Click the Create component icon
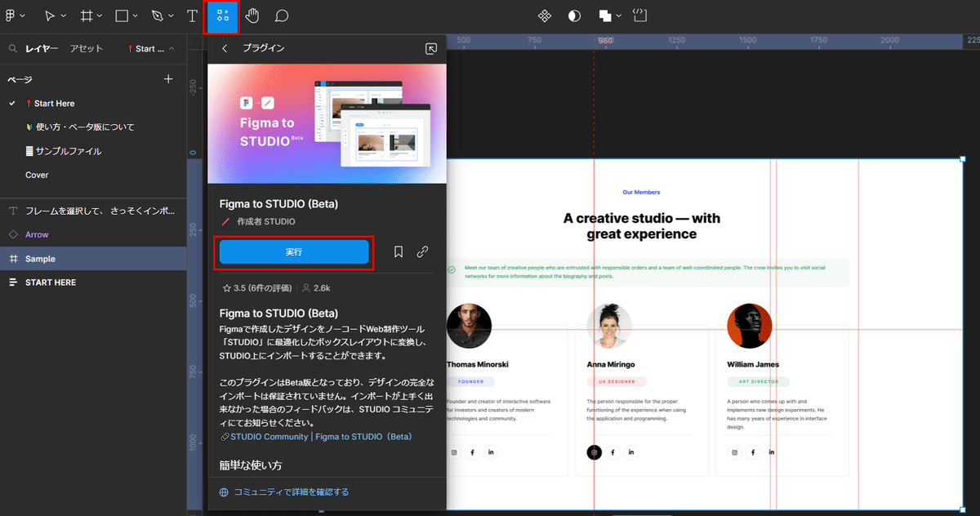This screenshot has width=980, height=516. pos(545,16)
